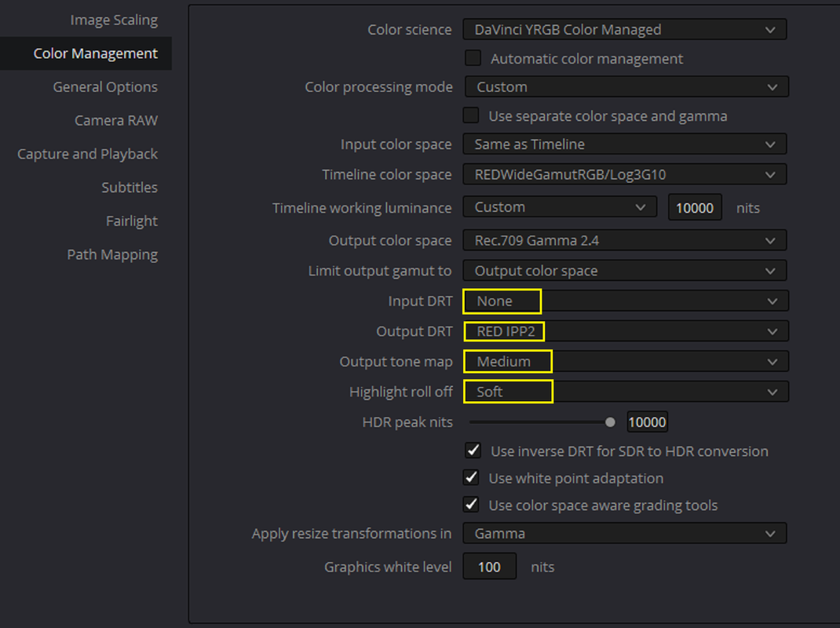Open the Timeline color space dropdown
840x628 pixels.
(625, 174)
